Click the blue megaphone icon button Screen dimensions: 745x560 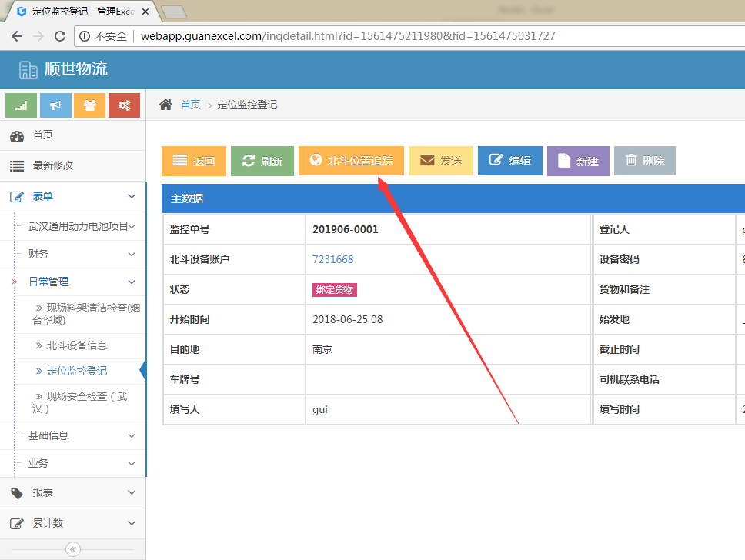pos(55,105)
